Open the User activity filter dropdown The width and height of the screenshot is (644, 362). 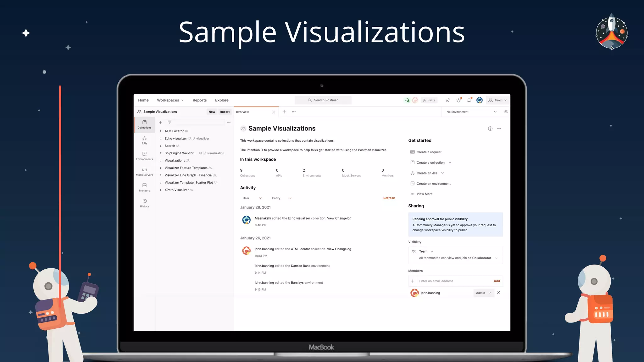[252, 198]
